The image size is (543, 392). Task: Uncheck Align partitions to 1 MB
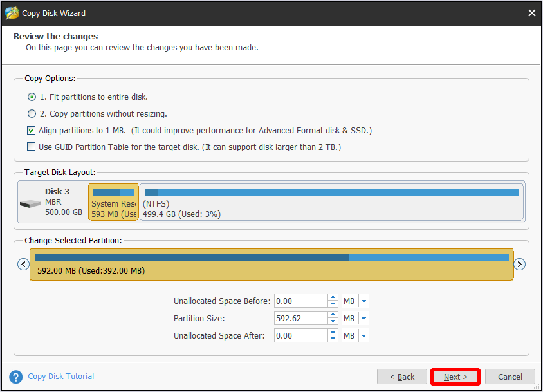[x=31, y=130]
